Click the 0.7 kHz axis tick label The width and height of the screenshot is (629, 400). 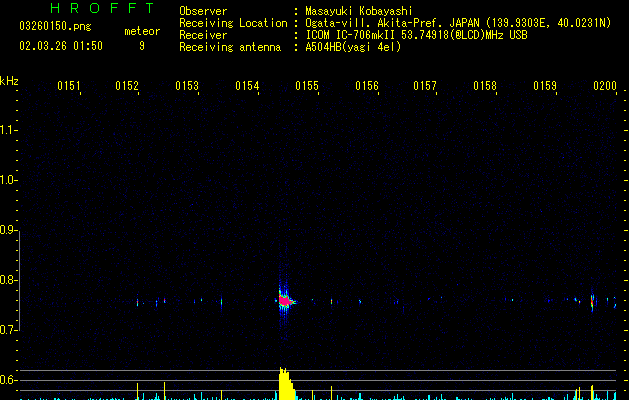click(x=8, y=330)
